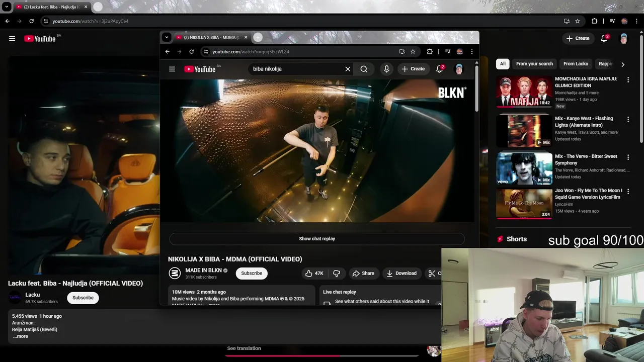Open options menu for Kanye West Flashing Lights mix
The height and width of the screenshot is (362, 644).
pos(628,119)
